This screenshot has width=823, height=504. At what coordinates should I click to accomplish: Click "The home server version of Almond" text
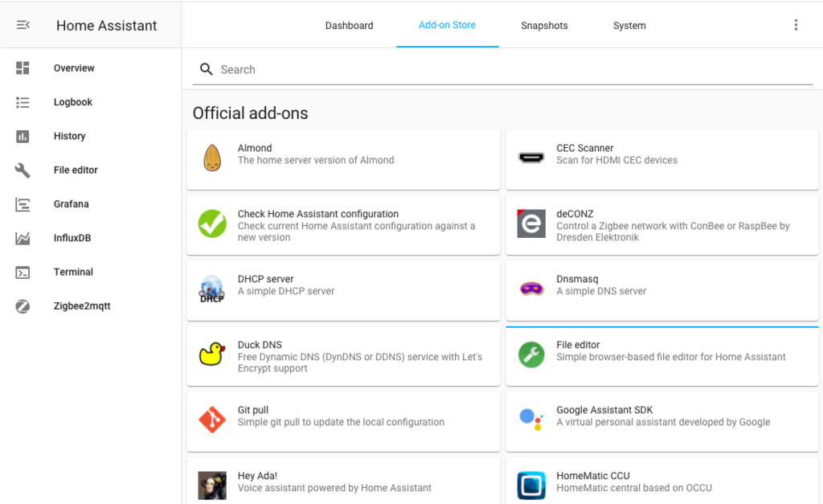pyautogui.click(x=316, y=160)
